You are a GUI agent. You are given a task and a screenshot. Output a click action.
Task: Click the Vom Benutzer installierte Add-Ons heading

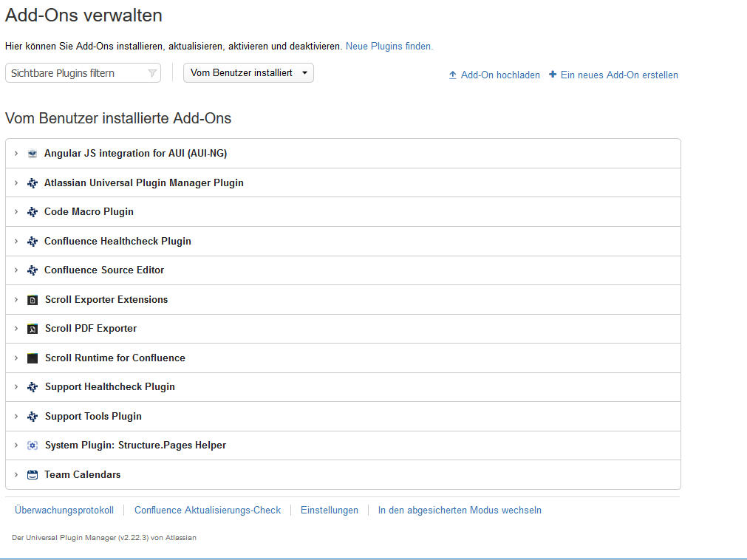[x=118, y=118]
